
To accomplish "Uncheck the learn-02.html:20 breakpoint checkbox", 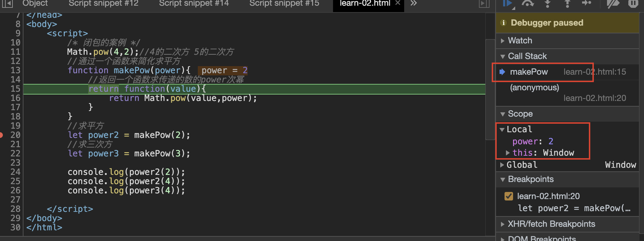I will (x=509, y=196).
